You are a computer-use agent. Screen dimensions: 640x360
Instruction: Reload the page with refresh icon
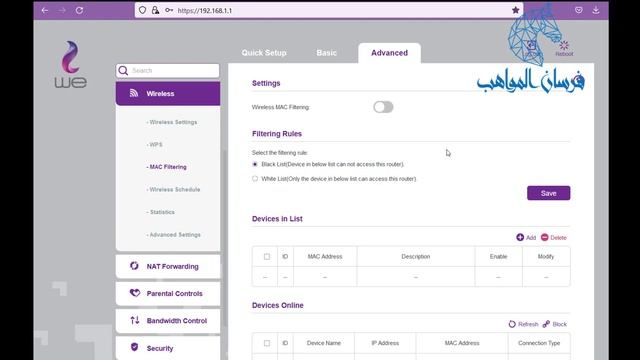coord(79,10)
